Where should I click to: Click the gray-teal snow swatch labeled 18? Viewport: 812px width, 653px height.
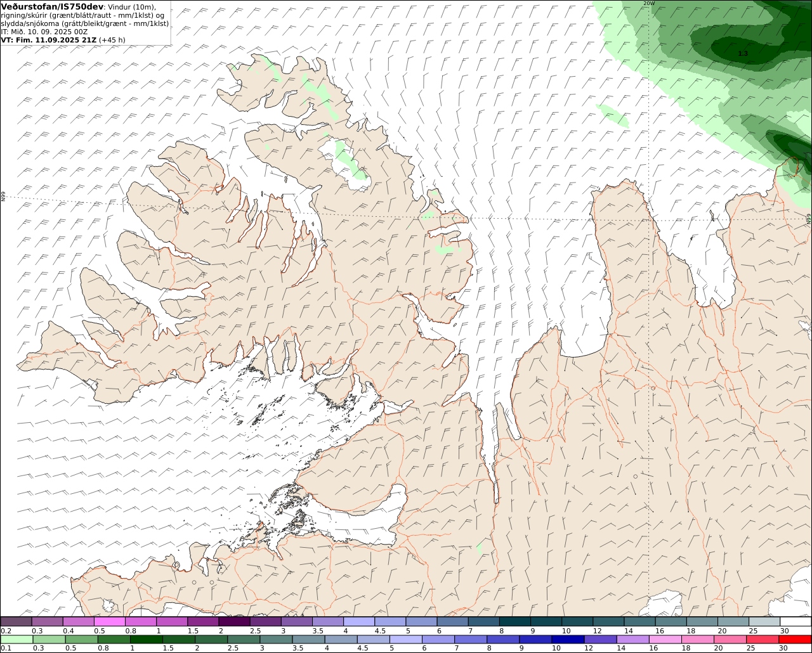coord(702,621)
